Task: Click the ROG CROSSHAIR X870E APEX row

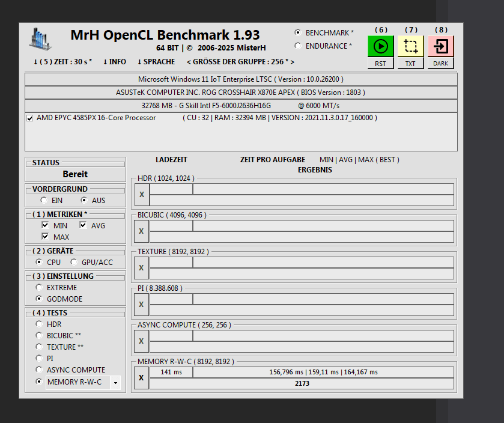Action: [241, 93]
